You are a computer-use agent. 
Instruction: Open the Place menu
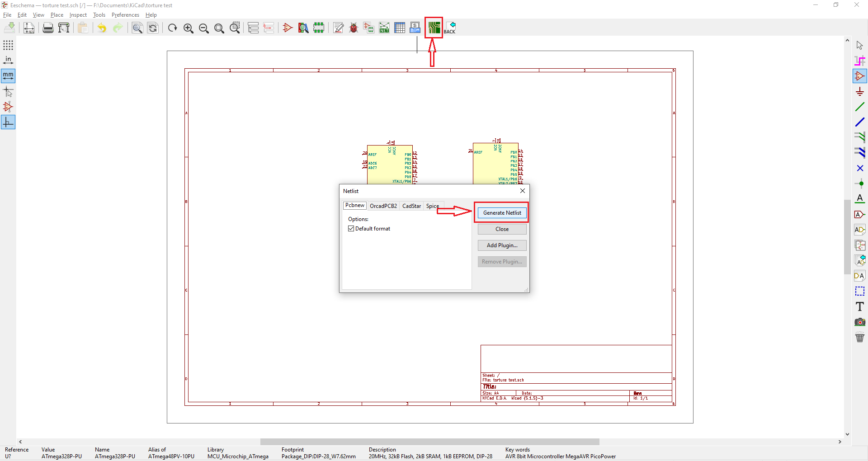click(x=57, y=15)
